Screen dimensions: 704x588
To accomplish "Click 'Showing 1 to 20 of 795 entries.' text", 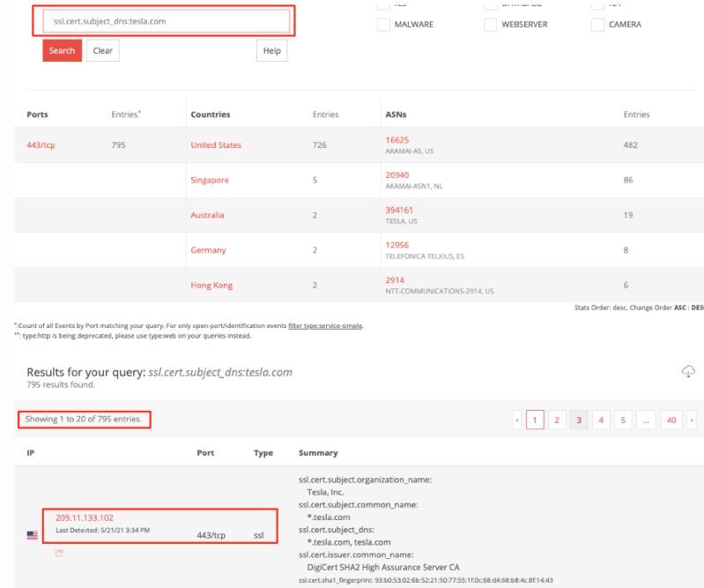I will pos(84,419).
